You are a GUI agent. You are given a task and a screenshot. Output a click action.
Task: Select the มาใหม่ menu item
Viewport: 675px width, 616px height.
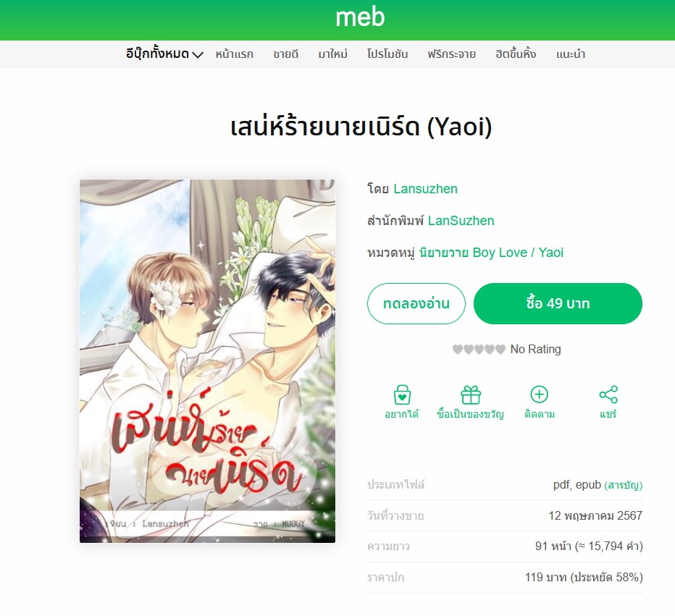(332, 54)
